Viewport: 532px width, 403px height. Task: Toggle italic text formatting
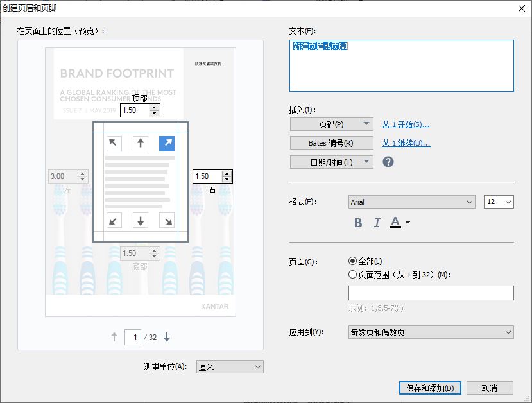[x=377, y=223]
